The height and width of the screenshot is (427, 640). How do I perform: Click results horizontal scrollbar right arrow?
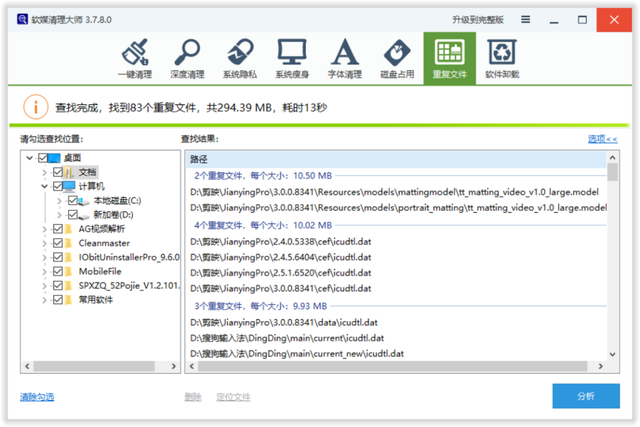click(600, 366)
